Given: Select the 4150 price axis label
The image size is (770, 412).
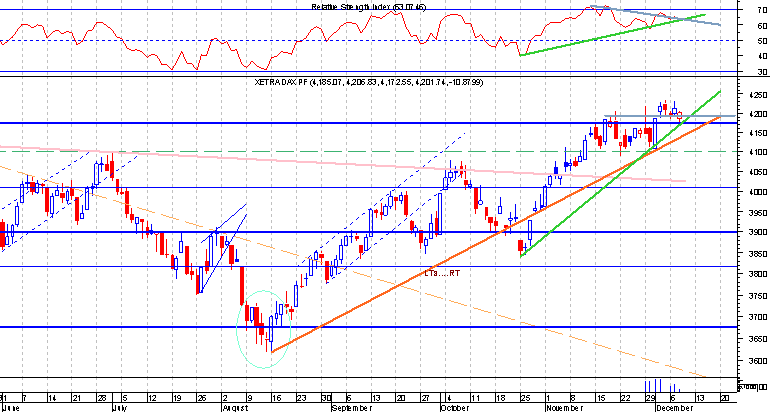Looking at the screenshot, I should (759, 133).
